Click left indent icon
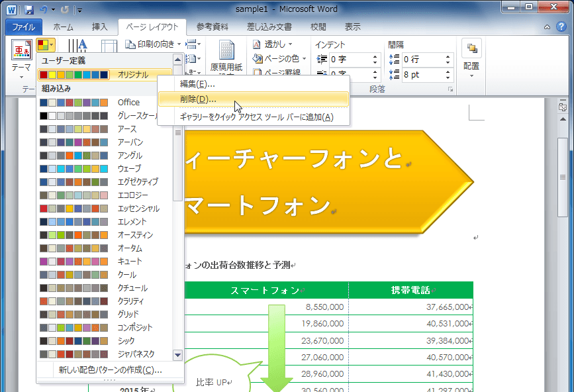 coord(322,60)
